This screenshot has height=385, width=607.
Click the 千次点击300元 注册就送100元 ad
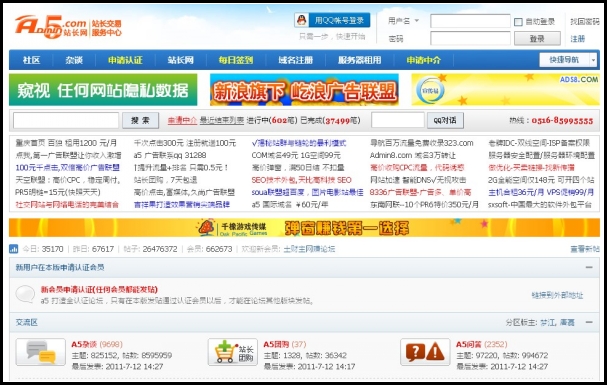pyautogui.click(x=185, y=143)
